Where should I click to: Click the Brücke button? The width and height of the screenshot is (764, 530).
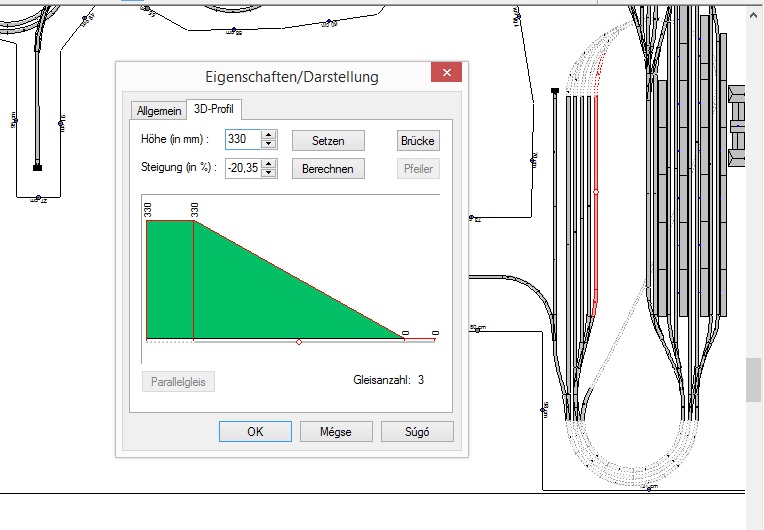point(418,140)
